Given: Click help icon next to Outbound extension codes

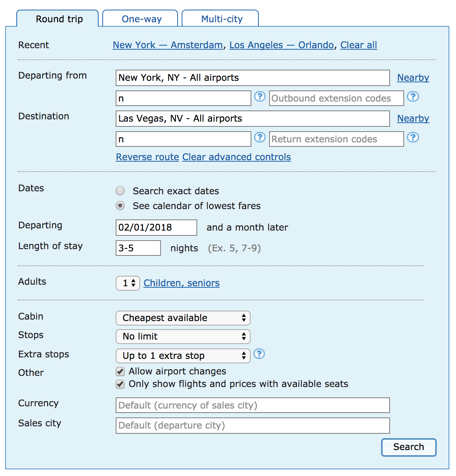Looking at the screenshot, I should (x=413, y=97).
